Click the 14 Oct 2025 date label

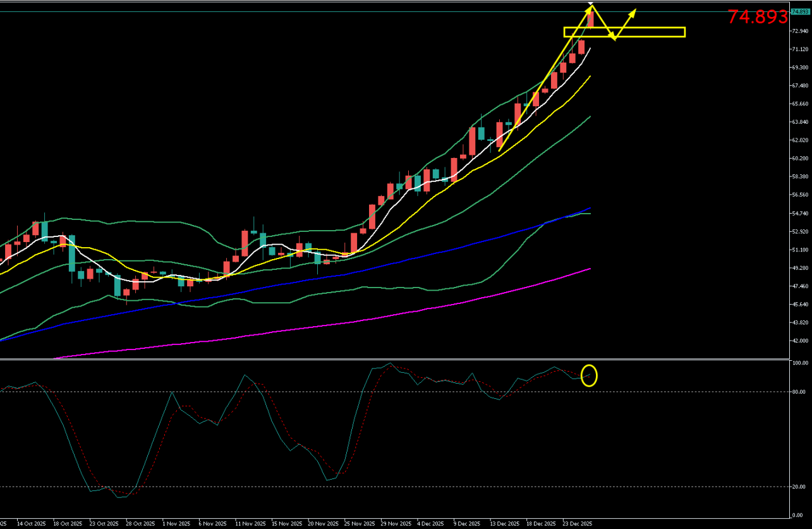click(x=31, y=524)
